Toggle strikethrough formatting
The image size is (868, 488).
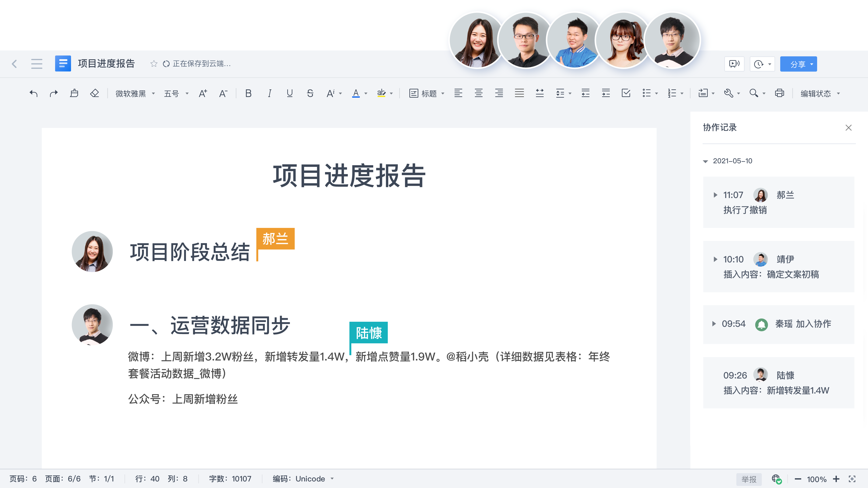[310, 93]
